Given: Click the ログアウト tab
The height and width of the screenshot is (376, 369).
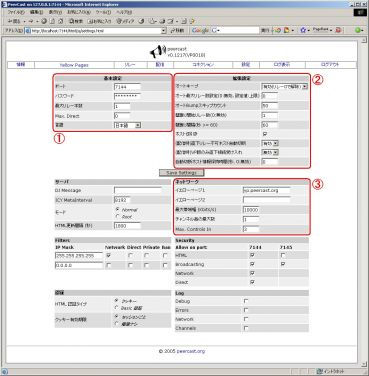Looking at the screenshot, I should (x=330, y=65).
